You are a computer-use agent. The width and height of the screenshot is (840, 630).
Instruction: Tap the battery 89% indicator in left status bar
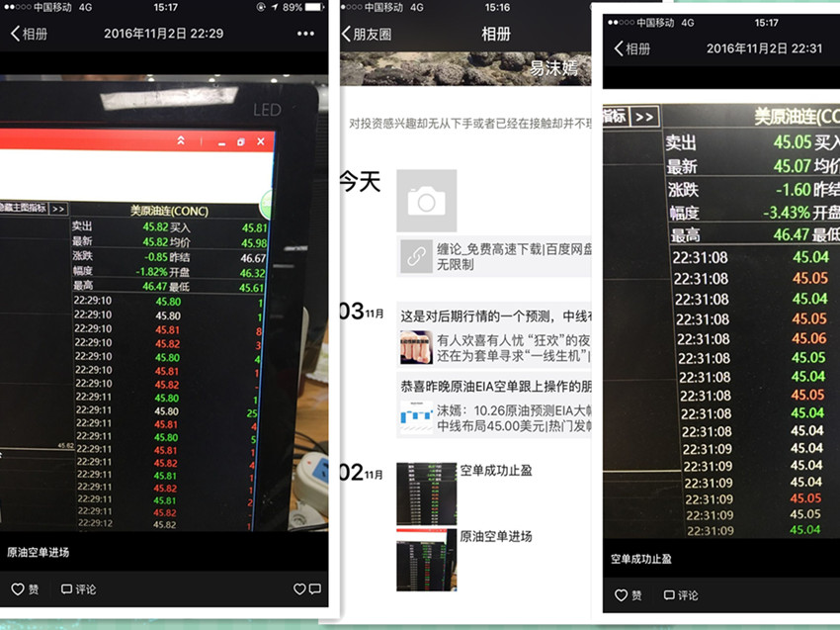click(303, 8)
